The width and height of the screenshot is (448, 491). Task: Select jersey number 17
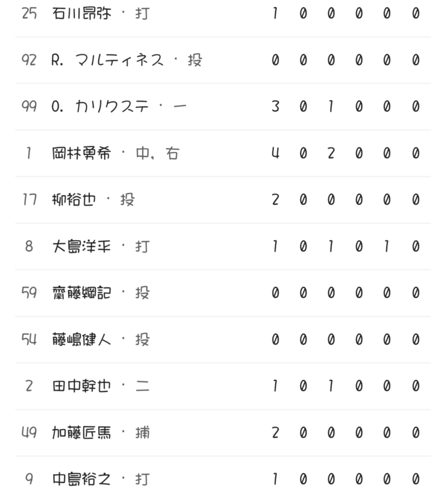click(29, 199)
